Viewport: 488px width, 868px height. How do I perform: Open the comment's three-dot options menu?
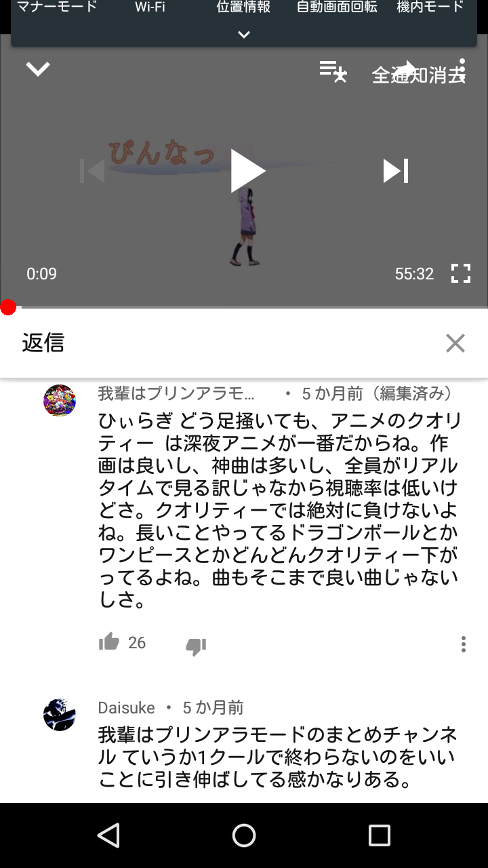pyautogui.click(x=464, y=644)
